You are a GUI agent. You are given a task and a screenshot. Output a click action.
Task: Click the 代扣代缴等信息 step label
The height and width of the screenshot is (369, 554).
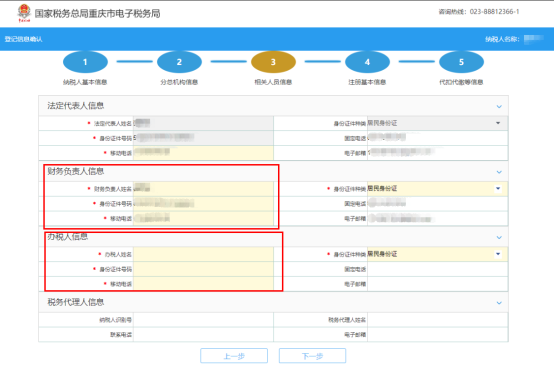pos(461,82)
